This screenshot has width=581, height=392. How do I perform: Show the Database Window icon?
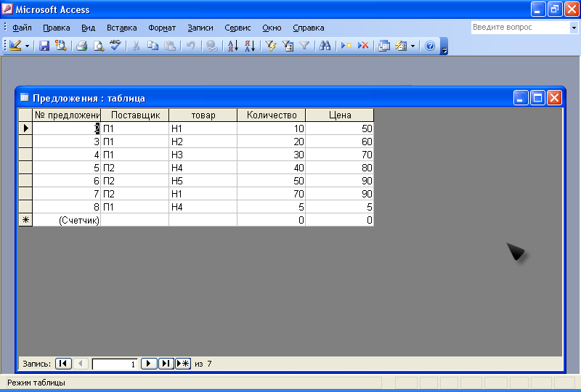pos(384,46)
